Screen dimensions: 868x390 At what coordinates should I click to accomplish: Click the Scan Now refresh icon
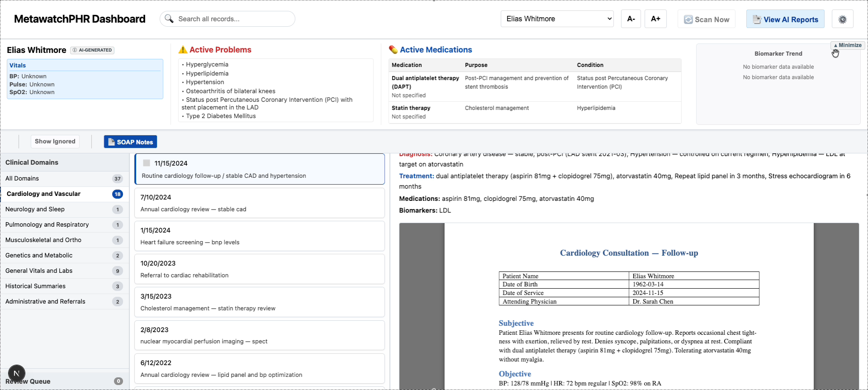(x=688, y=19)
